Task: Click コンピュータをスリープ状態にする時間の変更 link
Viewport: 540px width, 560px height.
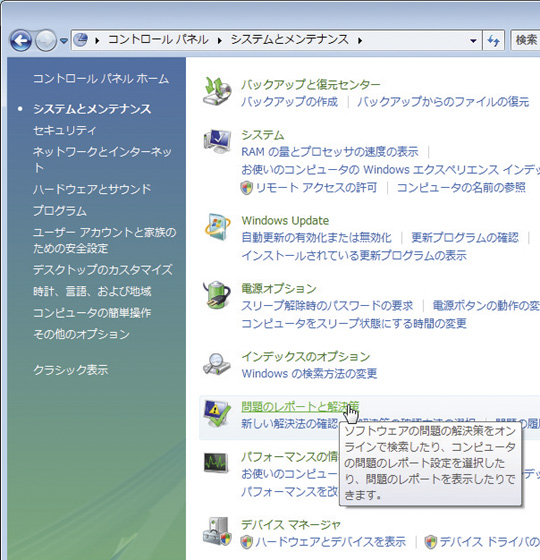Action: pos(354,323)
